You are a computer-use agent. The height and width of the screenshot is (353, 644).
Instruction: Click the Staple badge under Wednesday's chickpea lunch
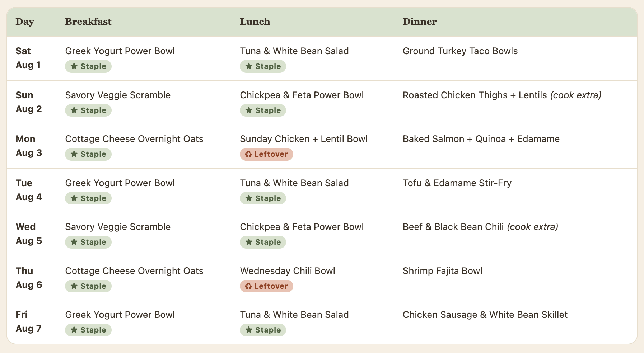[x=263, y=242]
